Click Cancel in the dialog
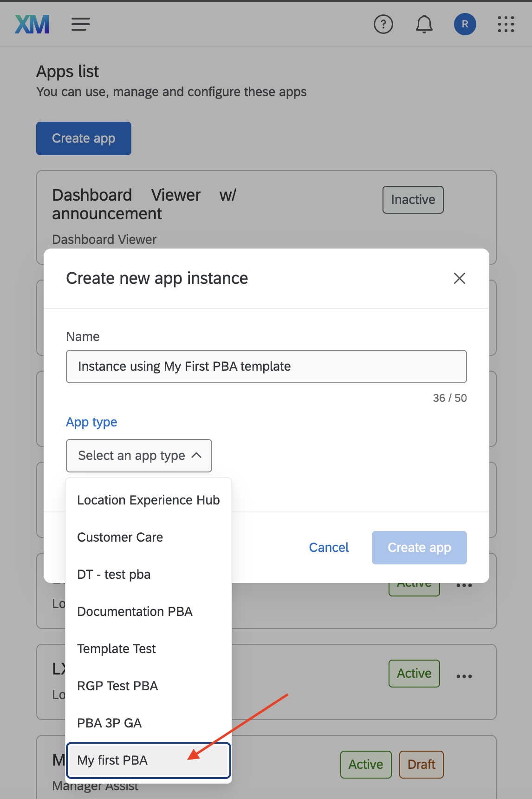Image resolution: width=532 pixels, height=799 pixels. (329, 548)
